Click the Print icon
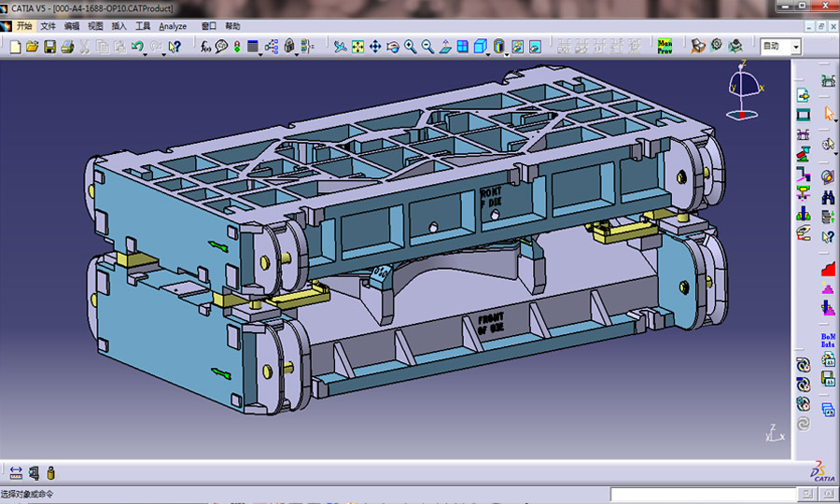Image resolution: width=840 pixels, height=504 pixels. click(x=66, y=46)
